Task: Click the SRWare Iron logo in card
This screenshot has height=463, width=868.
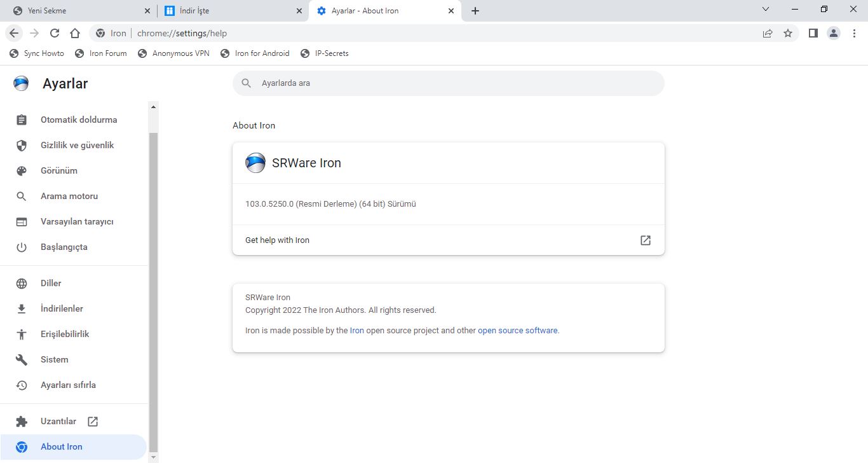Action: [x=255, y=163]
